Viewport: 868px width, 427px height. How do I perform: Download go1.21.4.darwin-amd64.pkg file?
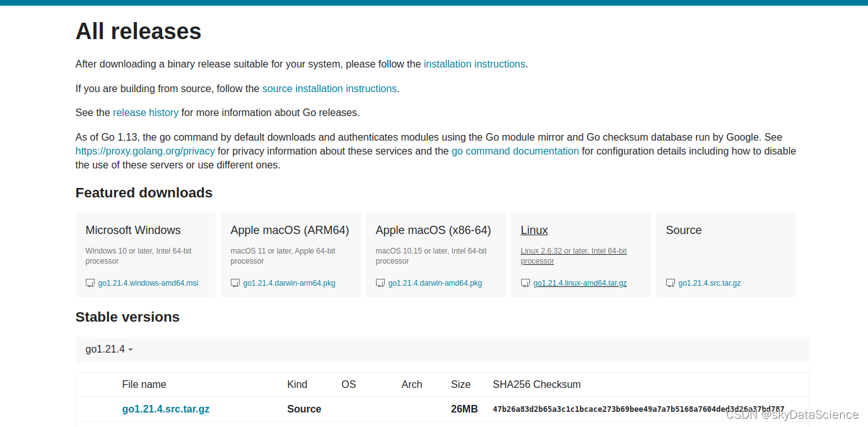pos(435,283)
